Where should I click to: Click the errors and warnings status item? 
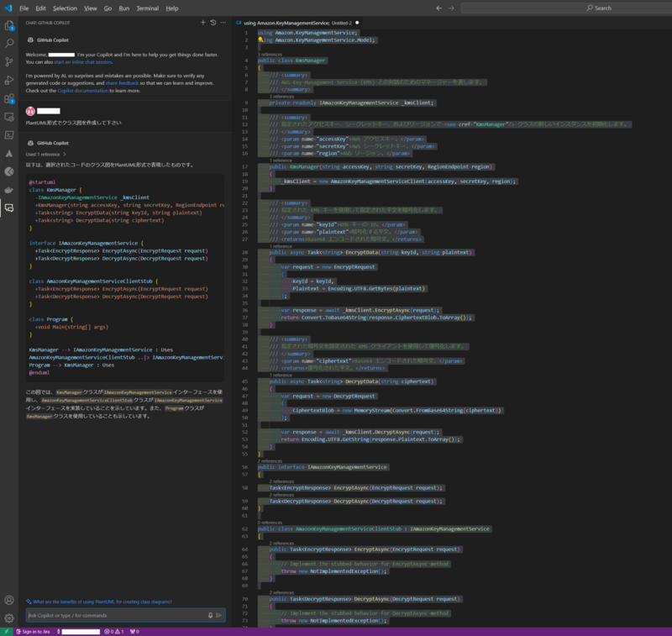[x=114, y=631]
